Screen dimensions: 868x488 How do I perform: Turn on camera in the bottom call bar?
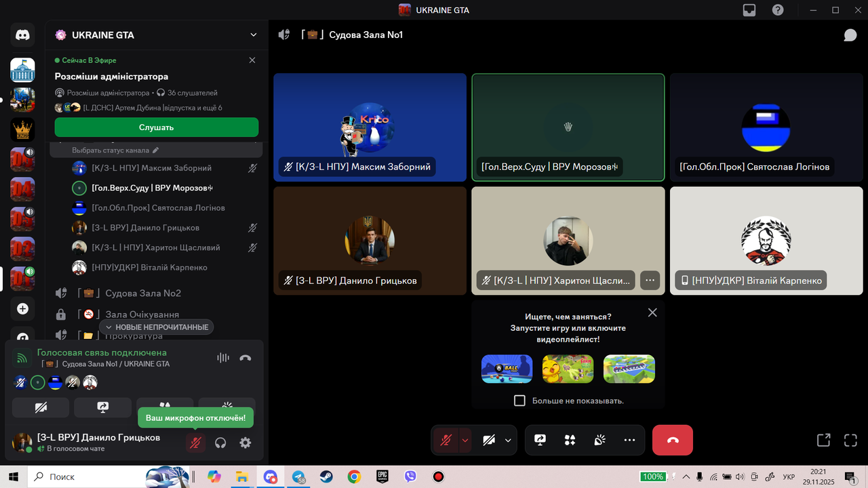[489, 440]
